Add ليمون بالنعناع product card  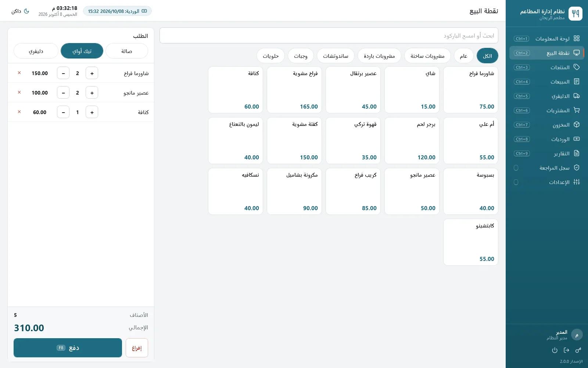point(236,141)
